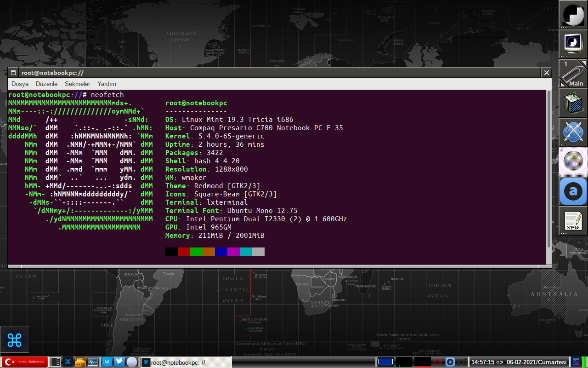The width and height of the screenshot is (588, 368).
Task: Open the Twitter bird taskbar icon
Action: [x=119, y=362]
